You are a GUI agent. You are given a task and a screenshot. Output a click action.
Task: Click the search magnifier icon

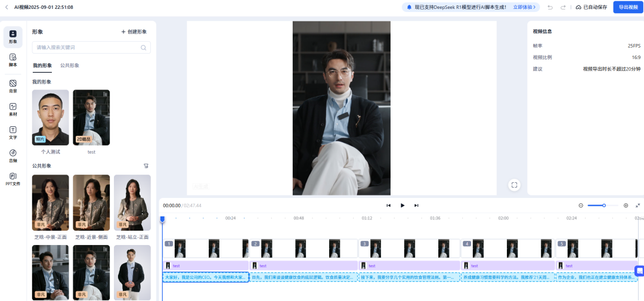click(x=143, y=48)
